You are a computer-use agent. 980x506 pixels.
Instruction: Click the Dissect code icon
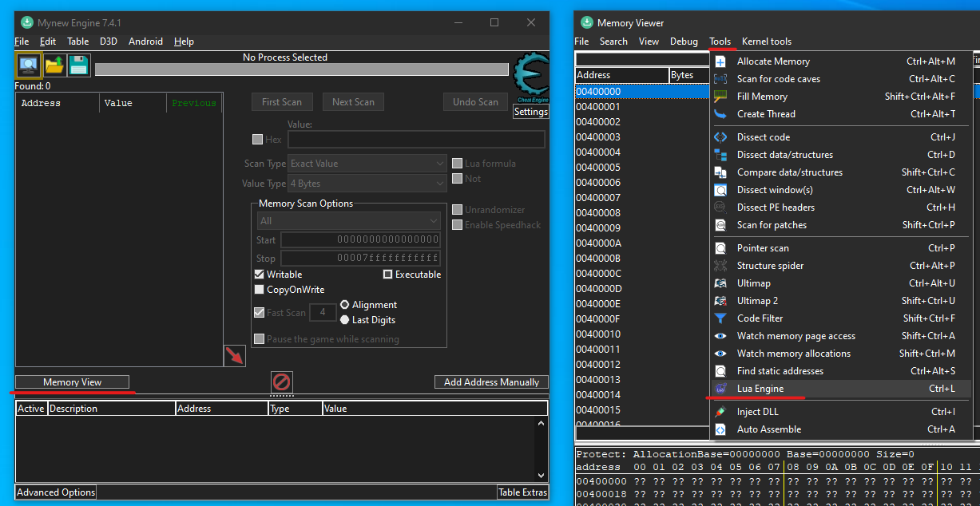click(x=720, y=137)
